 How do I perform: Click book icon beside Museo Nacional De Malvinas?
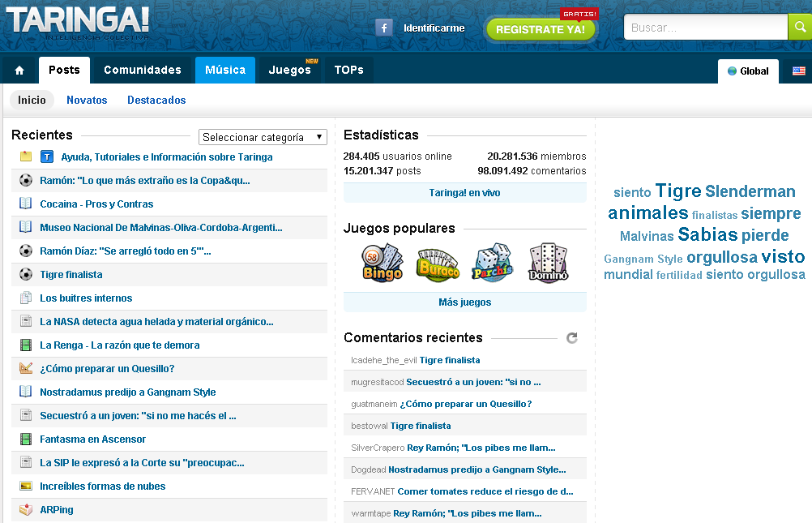[26, 226]
